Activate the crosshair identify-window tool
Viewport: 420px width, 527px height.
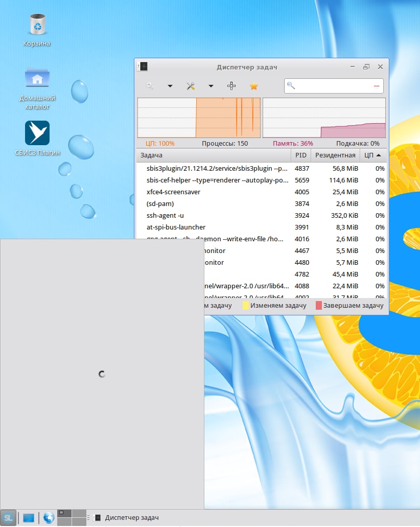point(231,86)
